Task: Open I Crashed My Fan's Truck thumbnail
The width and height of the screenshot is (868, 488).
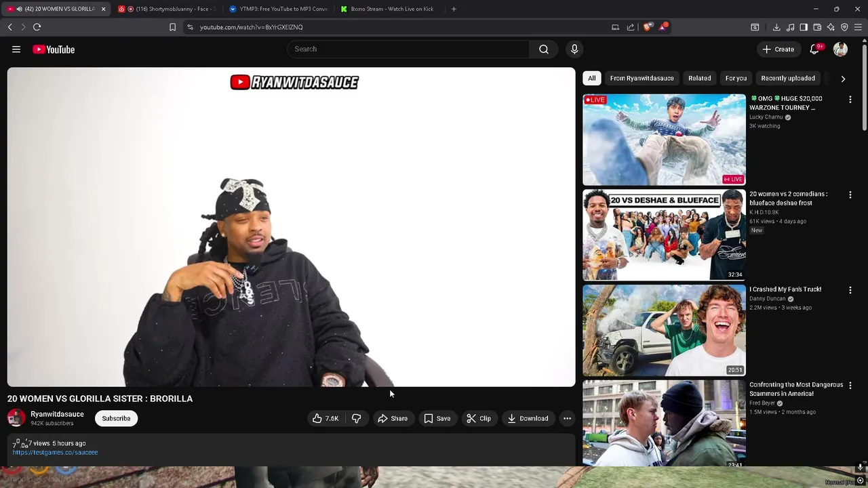Action: (664, 330)
